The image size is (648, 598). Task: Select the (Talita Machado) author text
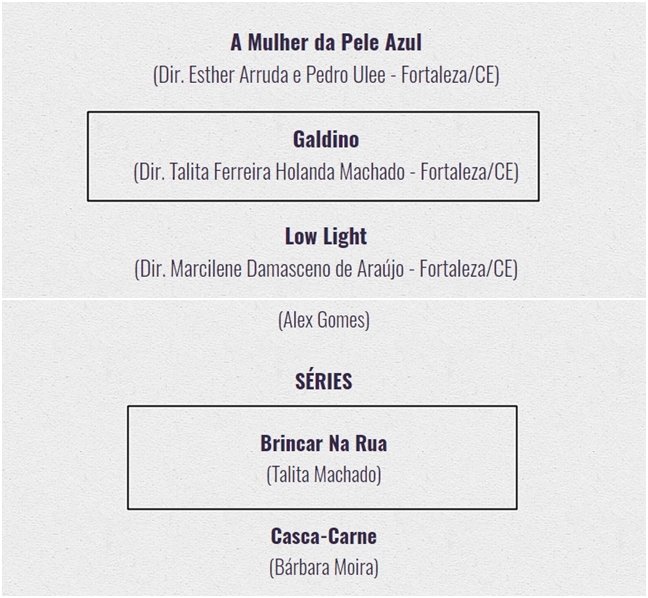point(324,474)
